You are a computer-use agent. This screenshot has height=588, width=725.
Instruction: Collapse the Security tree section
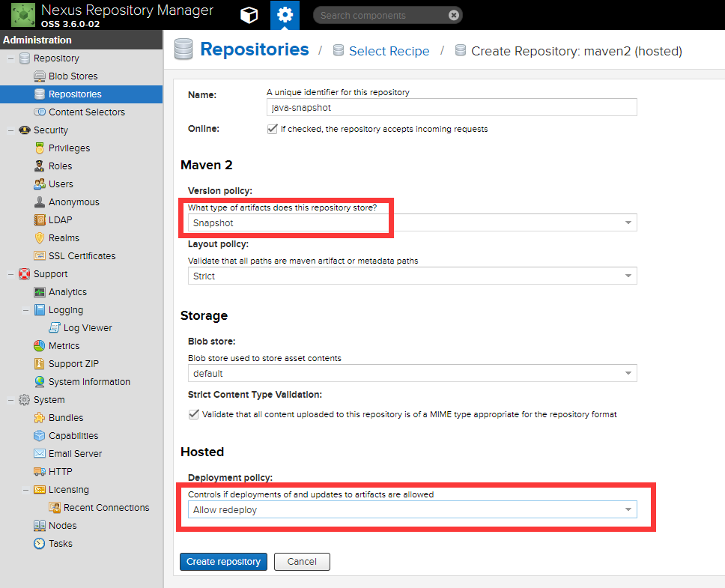(10, 130)
